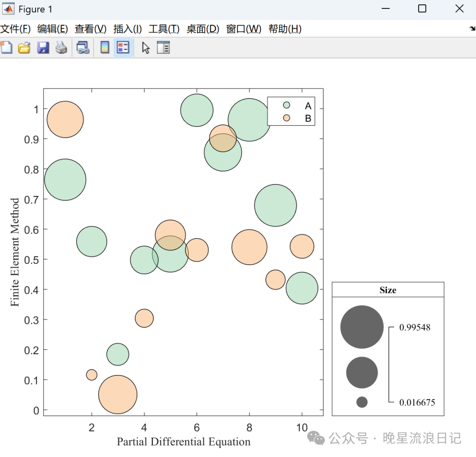The height and width of the screenshot is (457, 476).
Task: Select green bubble at x=2 near 0.56
Action: coord(91,242)
